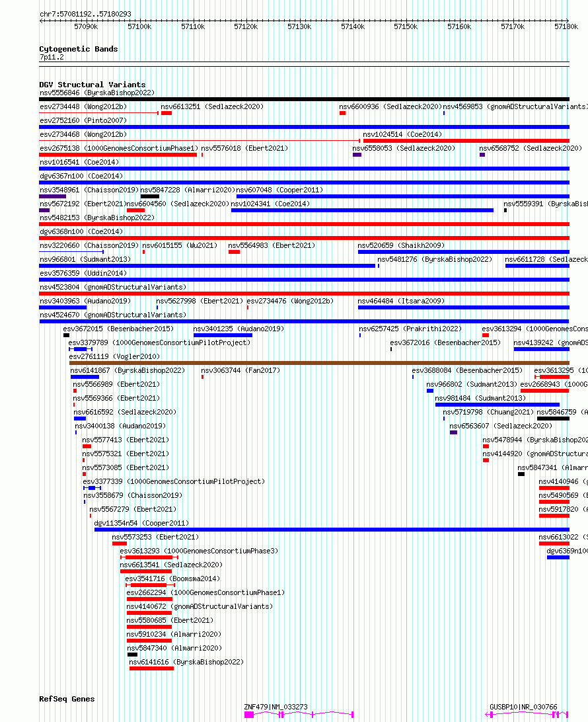Select the esv2752160 (Pinto2007) variant label
The height and width of the screenshot is (722, 588).
(x=83, y=120)
